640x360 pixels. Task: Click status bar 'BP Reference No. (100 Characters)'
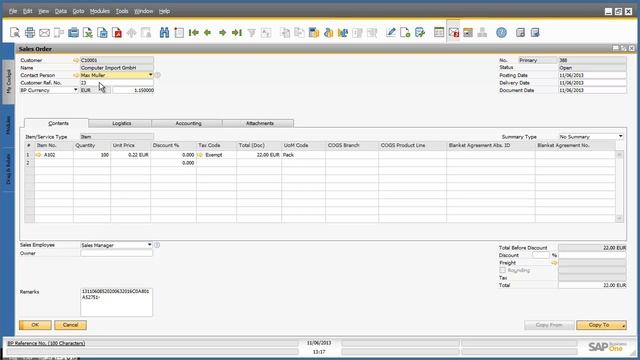pyautogui.click(x=46, y=343)
